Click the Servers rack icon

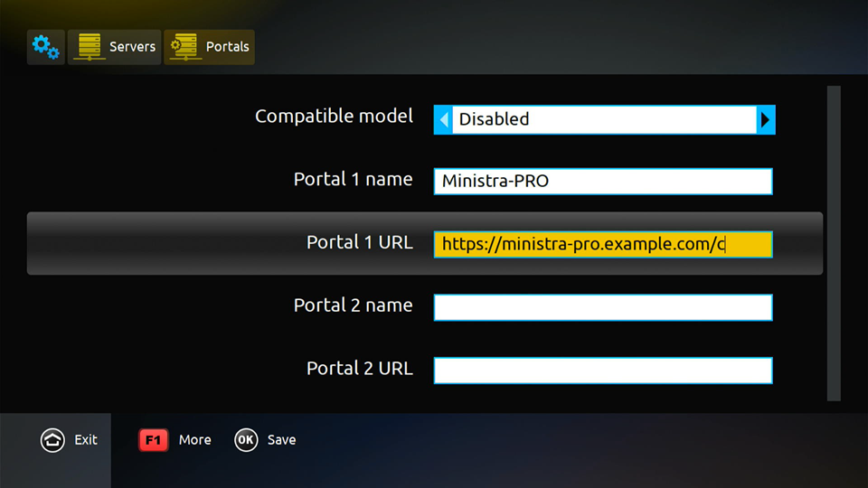point(90,47)
